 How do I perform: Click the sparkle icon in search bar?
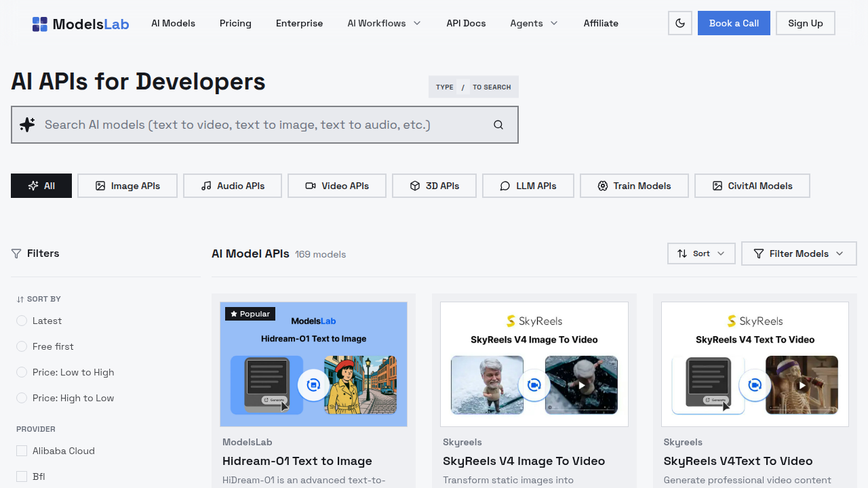(27, 125)
